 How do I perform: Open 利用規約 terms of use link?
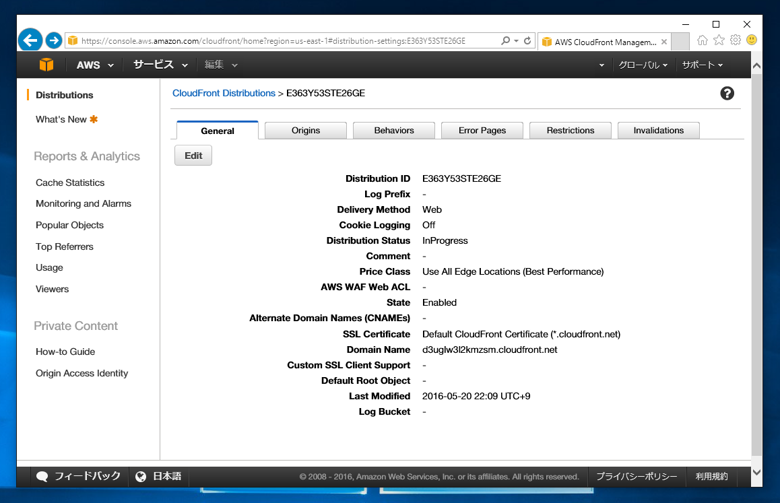coord(712,476)
